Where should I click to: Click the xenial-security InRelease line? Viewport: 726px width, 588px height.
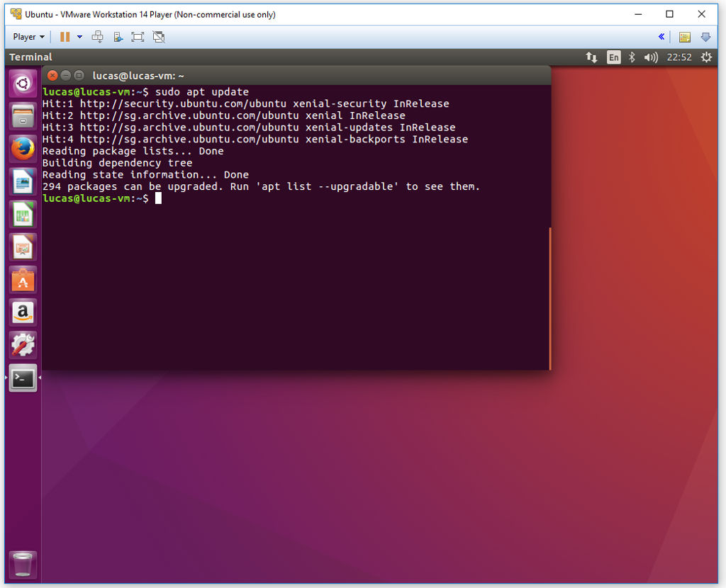245,103
